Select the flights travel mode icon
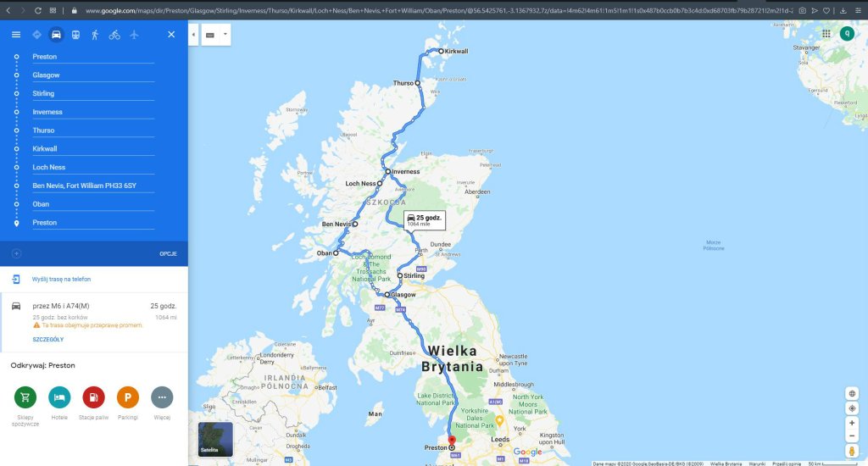This screenshot has width=868, height=466. [134, 34]
